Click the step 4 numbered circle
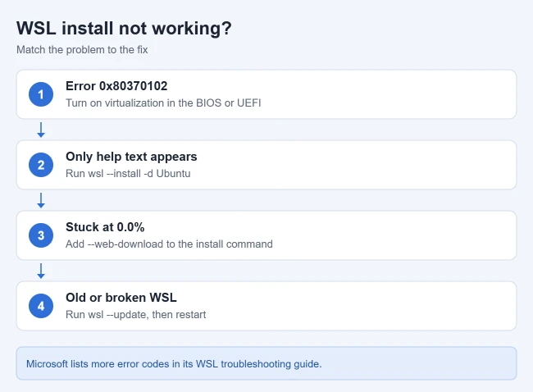The image size is (533, 392). click(41, 306)
